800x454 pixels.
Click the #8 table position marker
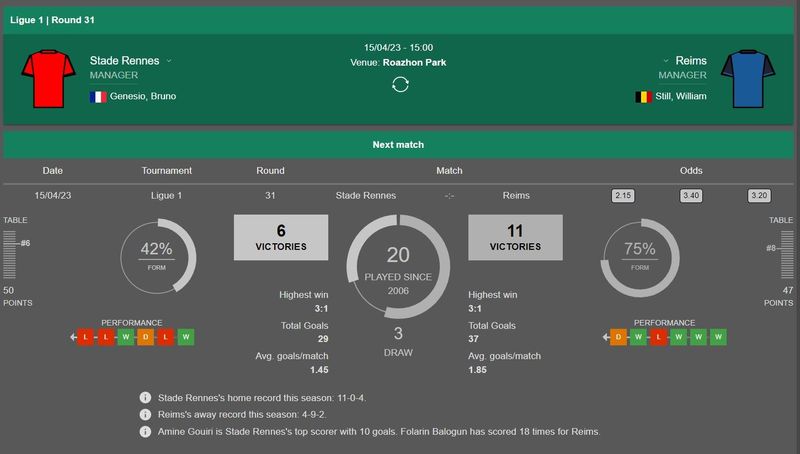[x=771, y=248]
